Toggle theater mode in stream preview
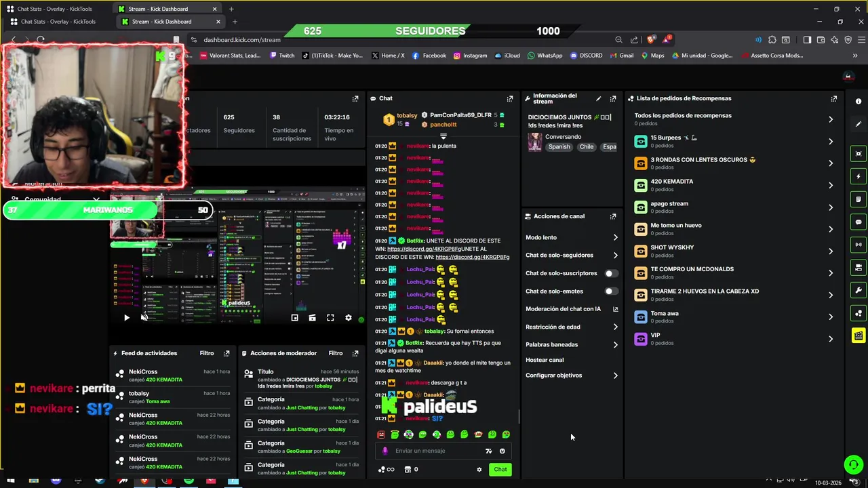The image size is (868, 488). pyautogui.click(x=312, y=317)
